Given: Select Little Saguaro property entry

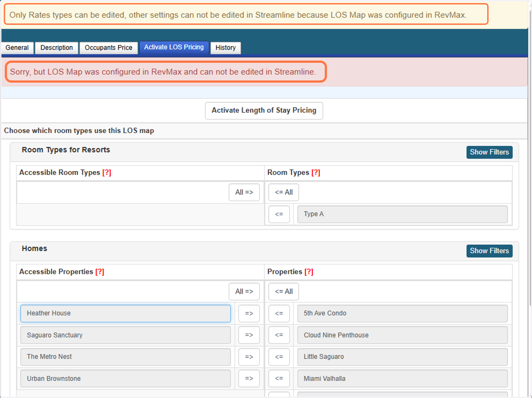Looking at the screenshot, I should pyautogui.click(x=403, y=357).
